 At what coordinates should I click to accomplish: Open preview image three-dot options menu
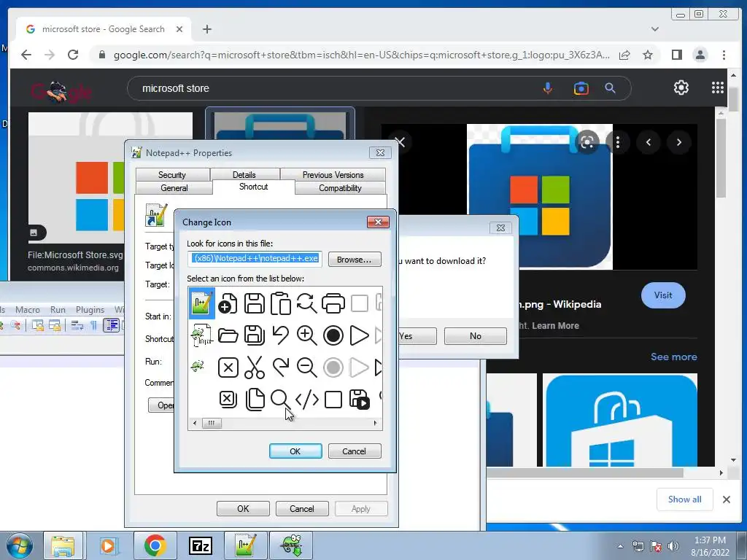click(x=618, y=142)
